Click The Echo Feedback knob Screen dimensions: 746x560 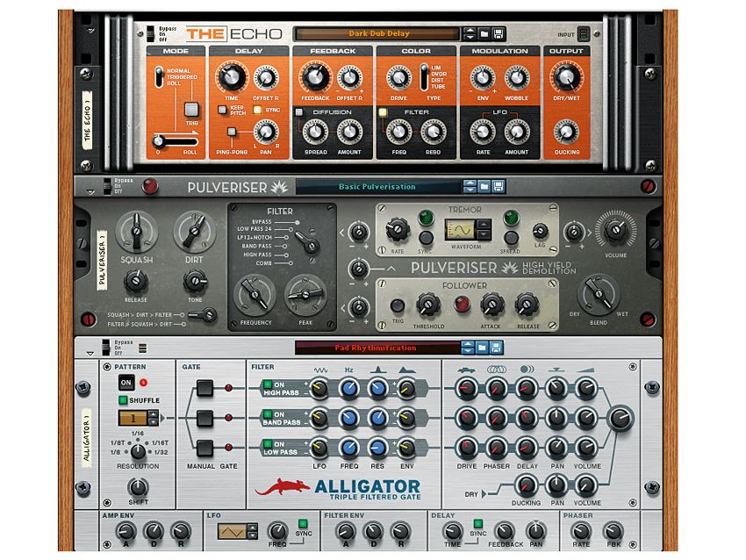(314, 77)
